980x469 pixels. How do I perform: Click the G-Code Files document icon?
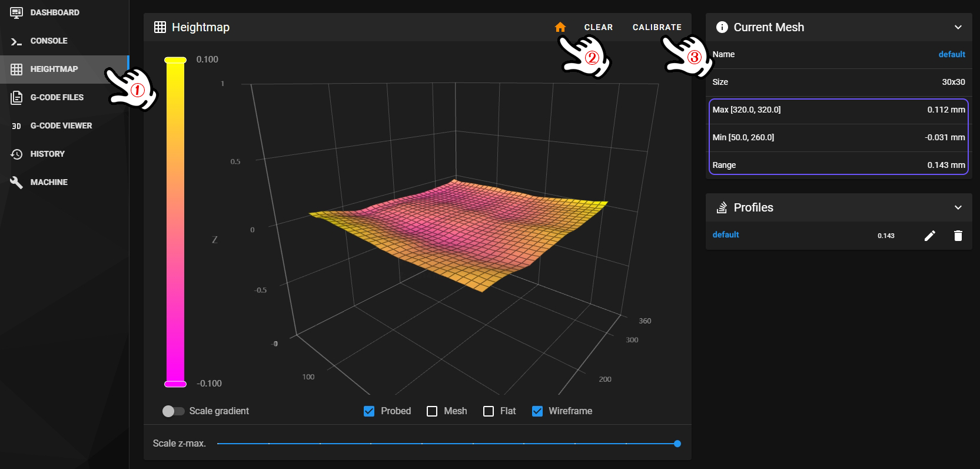click(x=16, y=98)
